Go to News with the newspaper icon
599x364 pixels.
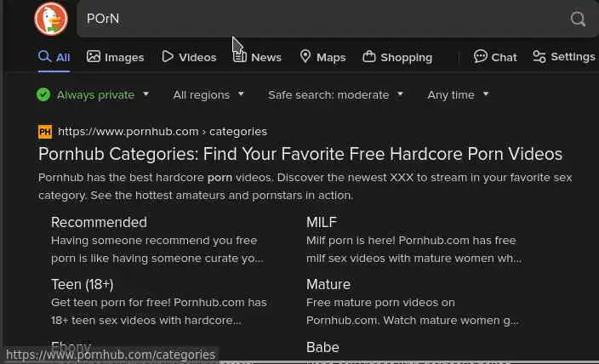[x=241, y=57]
